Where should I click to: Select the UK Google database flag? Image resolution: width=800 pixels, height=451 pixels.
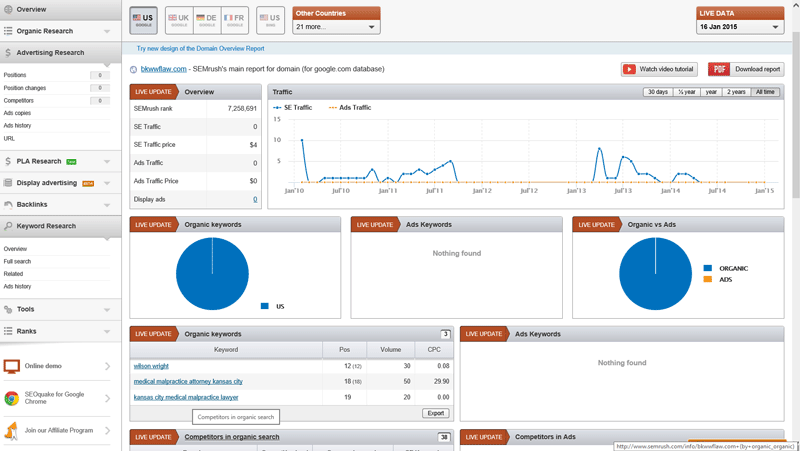(179, 20)
